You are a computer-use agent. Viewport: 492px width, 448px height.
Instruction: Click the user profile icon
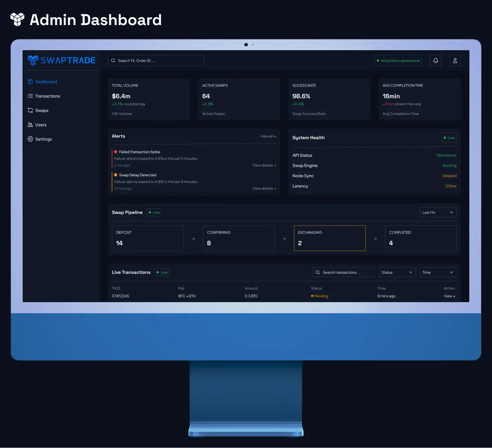tap(455, 60)
